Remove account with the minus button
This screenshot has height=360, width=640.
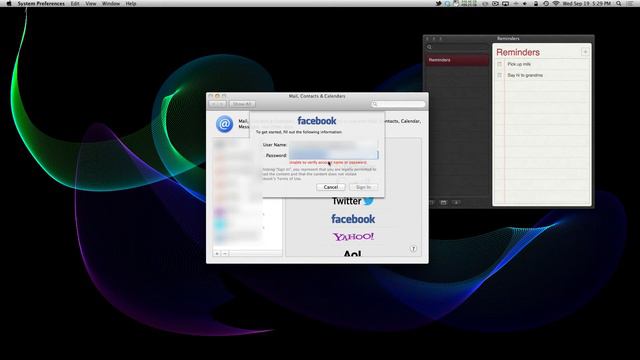tap(225, 253)
